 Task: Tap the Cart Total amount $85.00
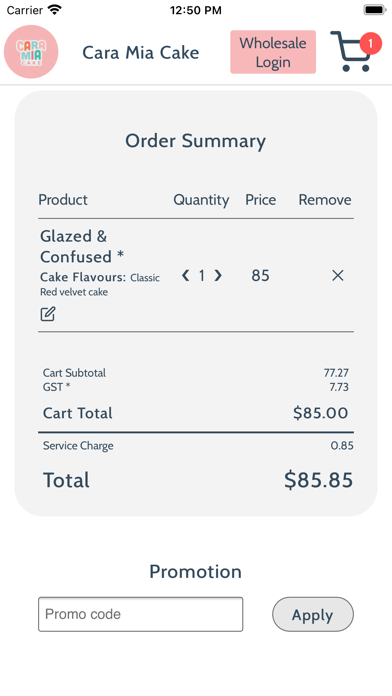321,413
